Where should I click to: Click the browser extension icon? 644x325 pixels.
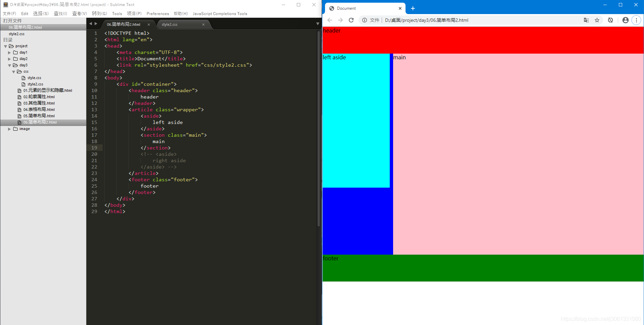coord(610,20)
